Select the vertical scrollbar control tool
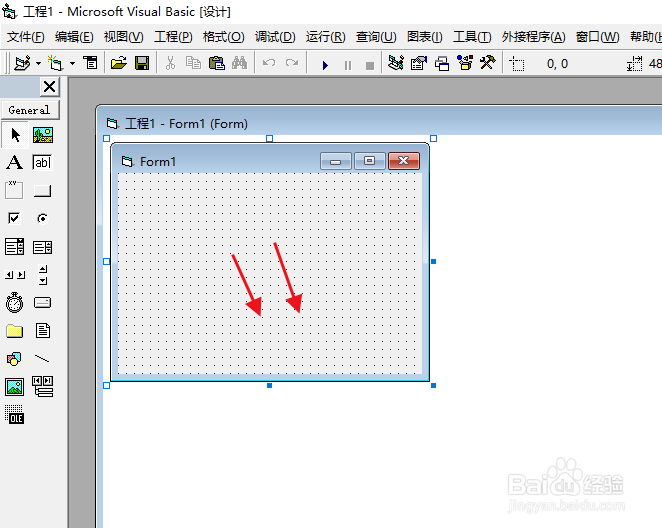The width and height of the screenshot is (662, 528). pyautogui.click(x=43, y=275)
